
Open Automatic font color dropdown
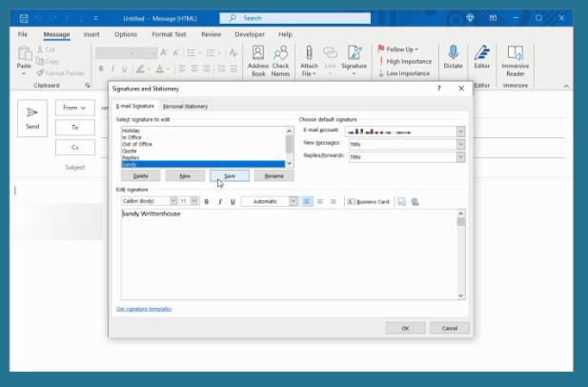click(x=293, y=201)
